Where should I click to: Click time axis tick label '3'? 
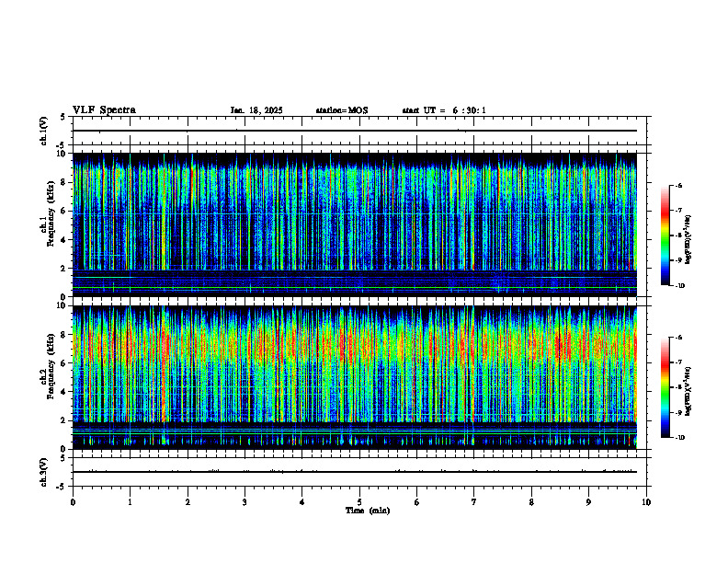coord(245,502)
